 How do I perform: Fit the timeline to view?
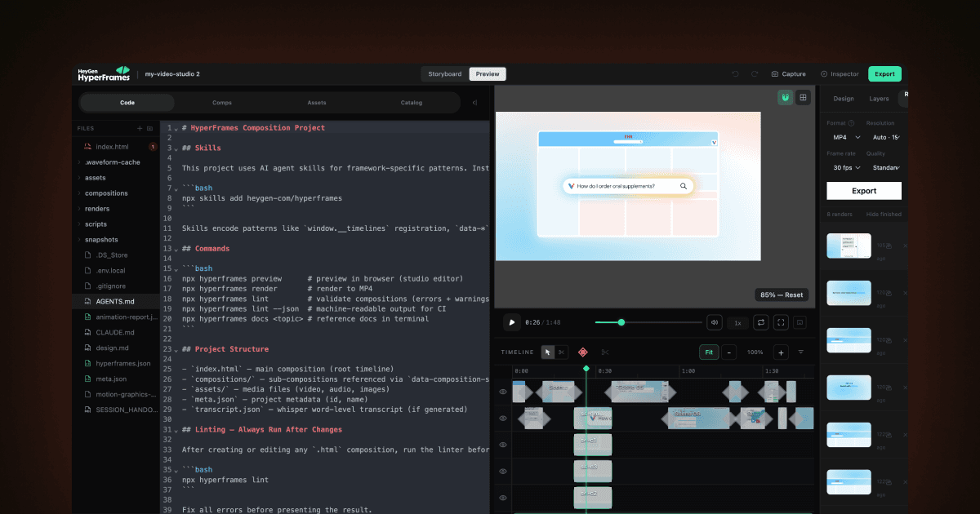(709, 352)
